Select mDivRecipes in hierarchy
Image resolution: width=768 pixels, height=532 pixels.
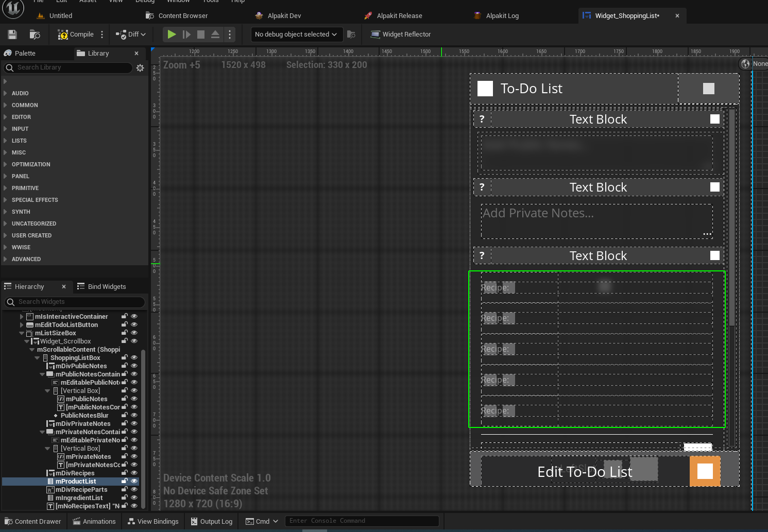coord(75,473)
